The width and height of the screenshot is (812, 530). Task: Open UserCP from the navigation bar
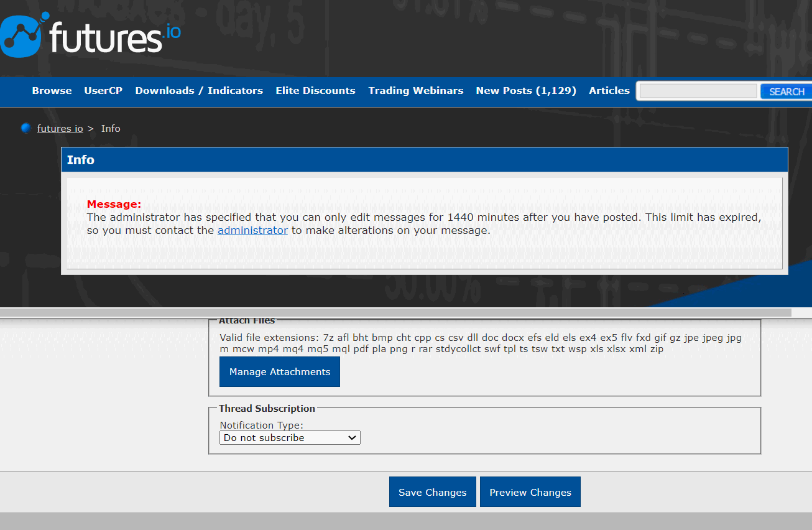click(103, 91)
